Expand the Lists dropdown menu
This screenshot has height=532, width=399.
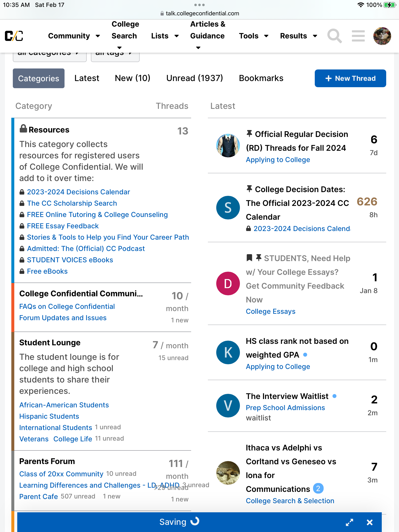click(165, 36)
